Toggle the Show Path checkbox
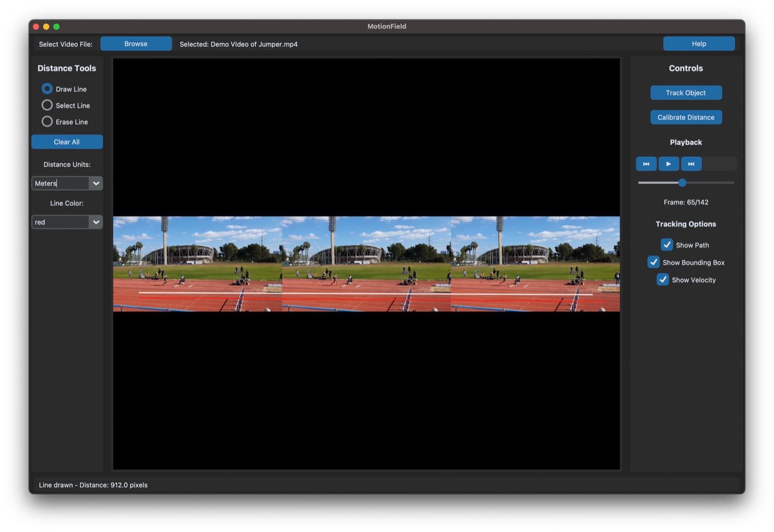The height and width of the screenshot is (532, 774). 667,245
